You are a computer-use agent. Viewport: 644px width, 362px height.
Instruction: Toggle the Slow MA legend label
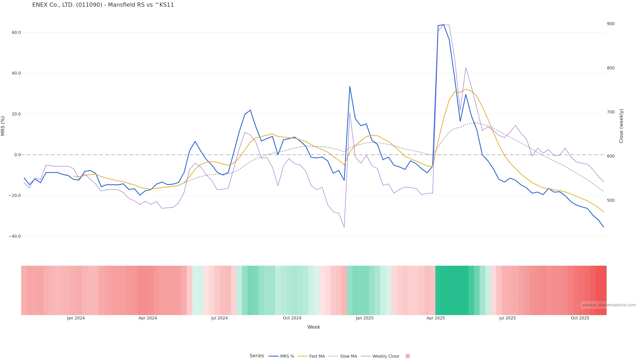pyautogui.click(x=348, y=356)
